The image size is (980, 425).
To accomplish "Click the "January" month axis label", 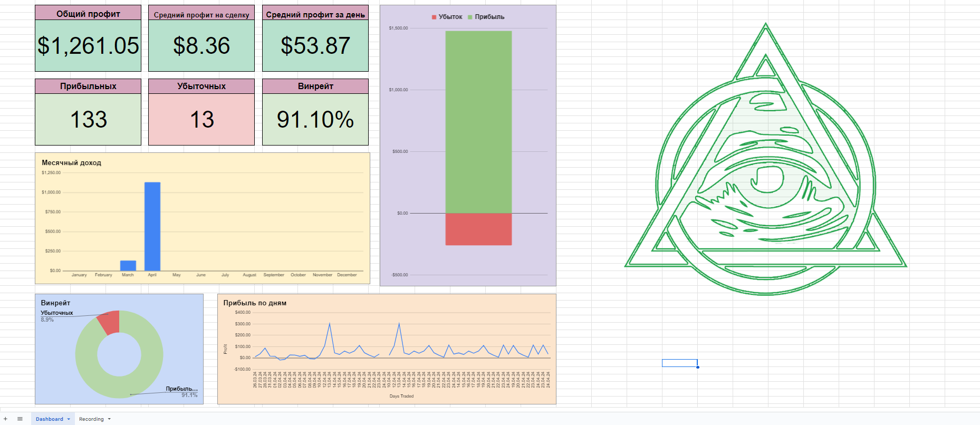I will (79, 275).
